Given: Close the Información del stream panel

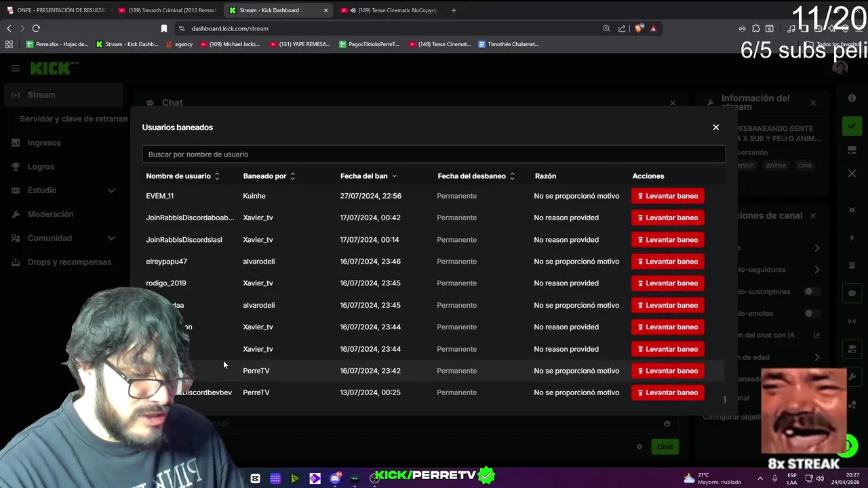Looking at the screenshot, I should [813, 103].
